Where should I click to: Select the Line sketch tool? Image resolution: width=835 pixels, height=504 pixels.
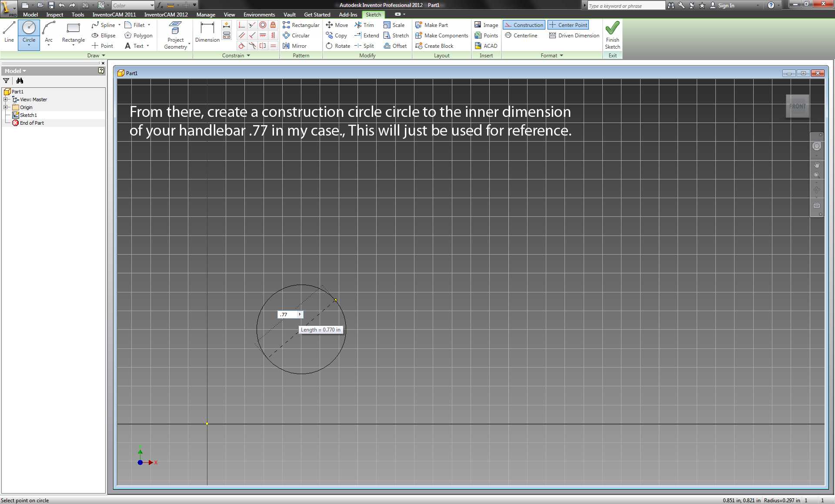pos(9,33)
